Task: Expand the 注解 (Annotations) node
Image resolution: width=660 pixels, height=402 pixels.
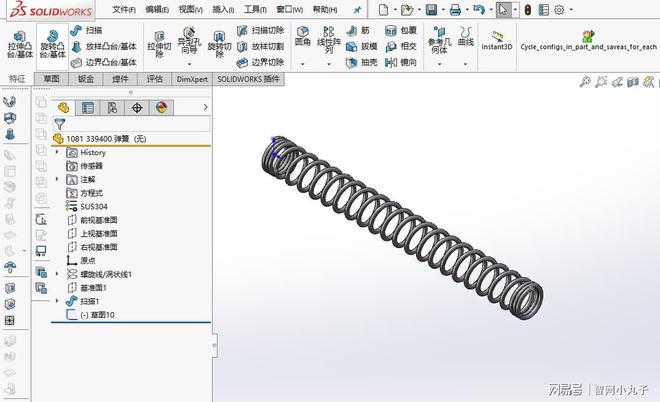Action: click(57, 179)
